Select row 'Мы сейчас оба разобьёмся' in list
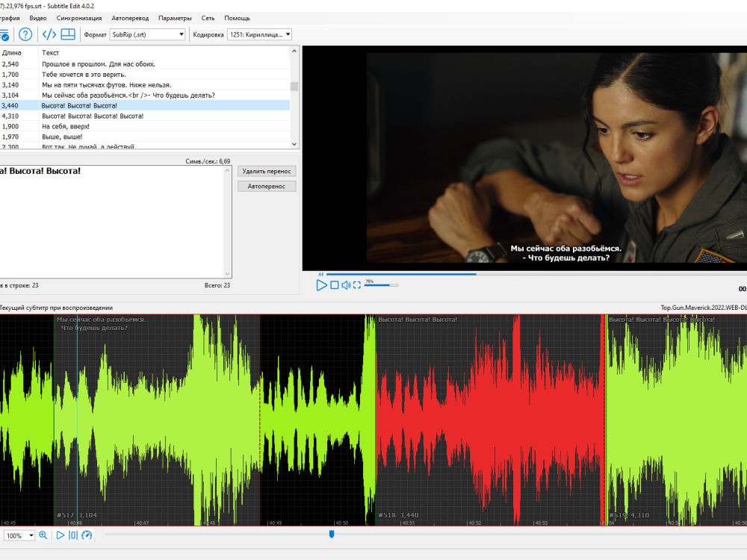This screenshot has height=560, width=747. pos(145,96)
